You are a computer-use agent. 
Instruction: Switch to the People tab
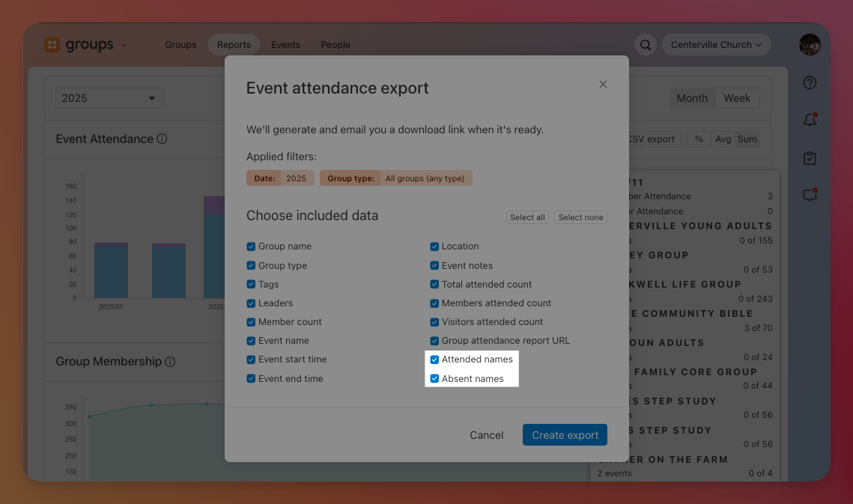tap(336, 45)
